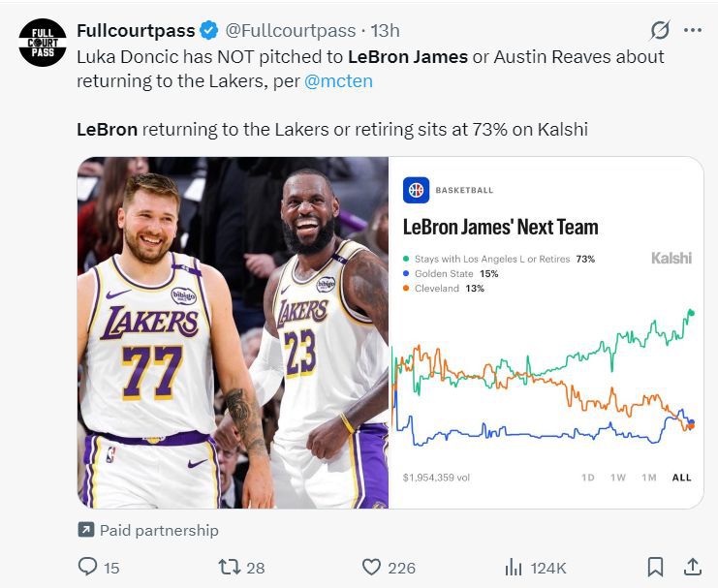This screenshot has height=588, width=718.
Task: Open the 13h timestamp link
Action: pyautogui.click(x=385, y=31)
